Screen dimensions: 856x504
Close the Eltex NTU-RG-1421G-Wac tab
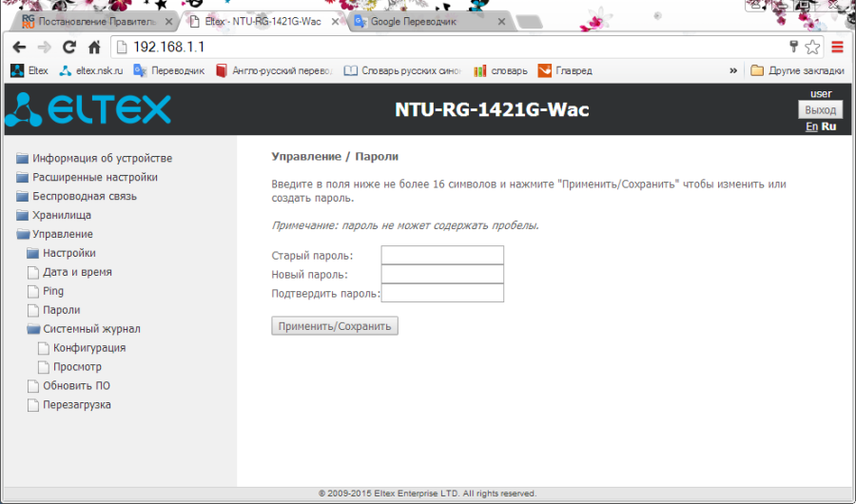(335, 22)
